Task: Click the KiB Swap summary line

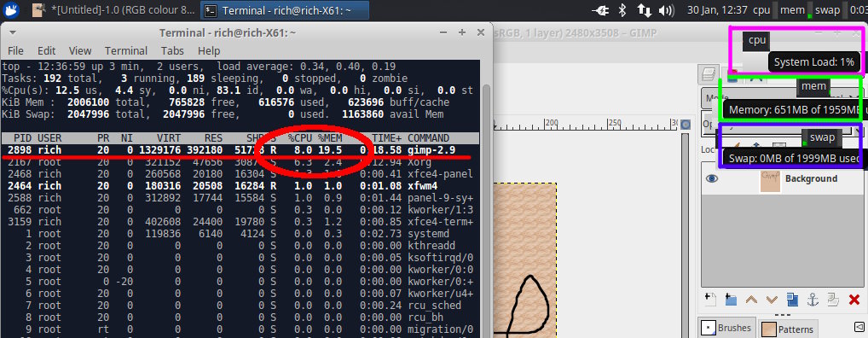Action: pyautogui.click(x=223, y=114)
